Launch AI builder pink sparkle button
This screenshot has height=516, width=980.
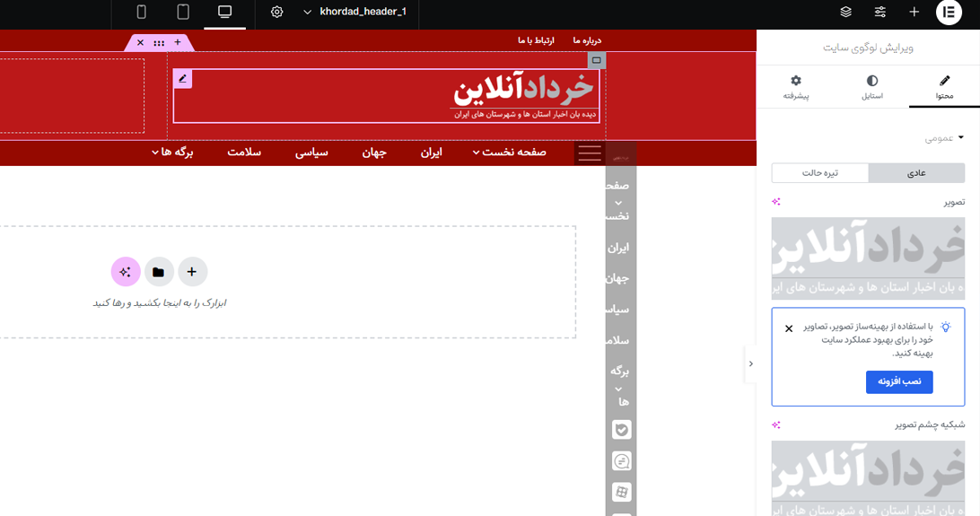tap(126, 272)
